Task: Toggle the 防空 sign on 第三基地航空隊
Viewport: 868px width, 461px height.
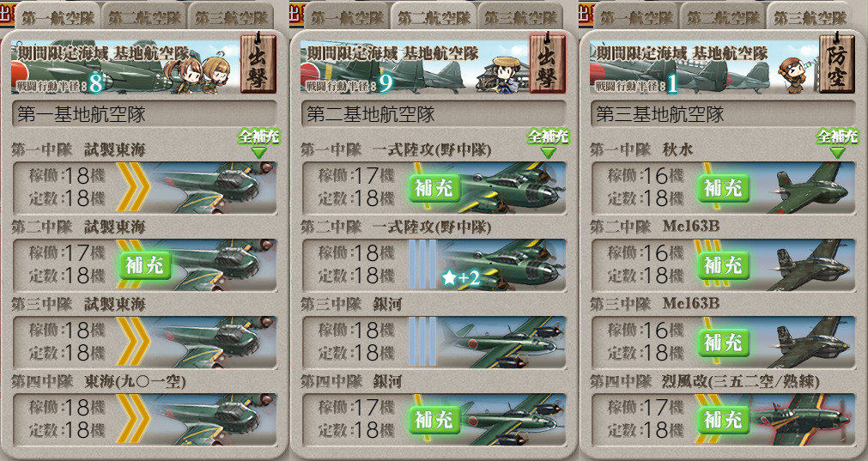Action: click(837, 63)
